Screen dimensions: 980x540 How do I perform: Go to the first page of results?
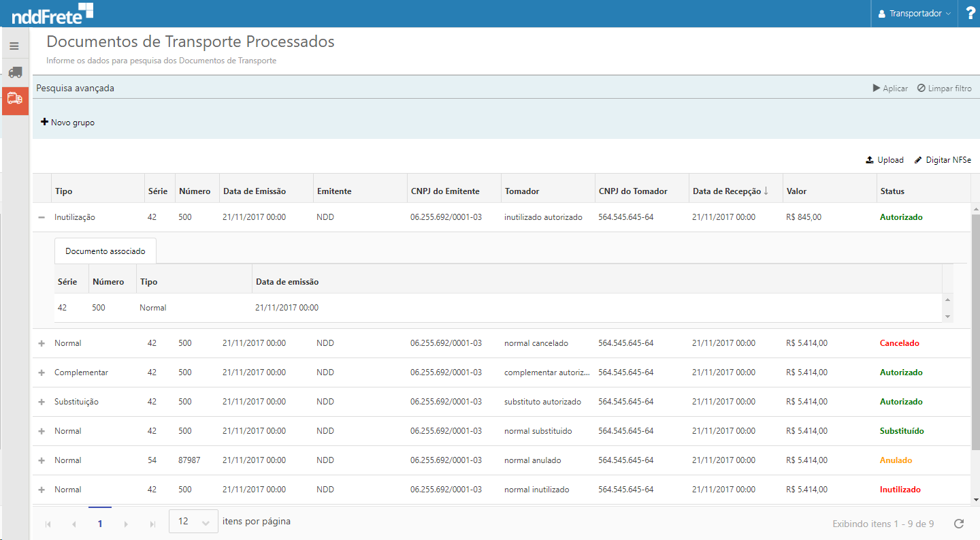(48, 524)
